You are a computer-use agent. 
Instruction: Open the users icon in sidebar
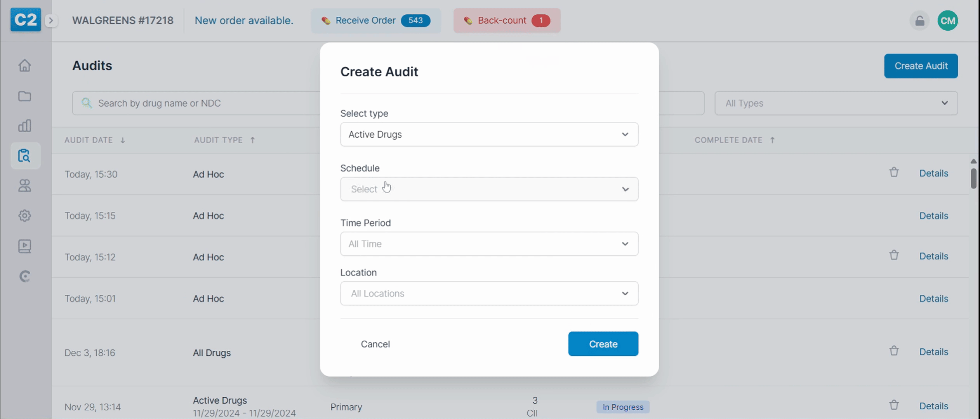(24, 185)
